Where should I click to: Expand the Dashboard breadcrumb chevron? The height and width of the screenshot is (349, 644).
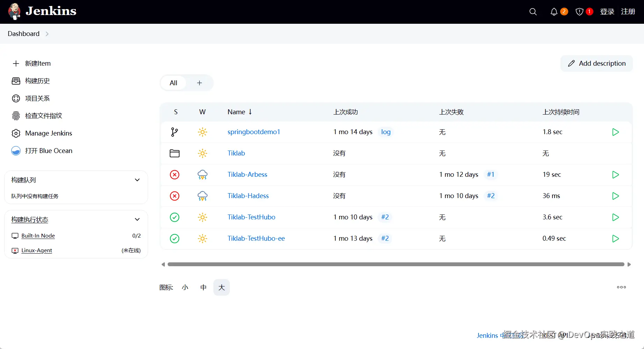pyautogui.click(x=47, y=34)
